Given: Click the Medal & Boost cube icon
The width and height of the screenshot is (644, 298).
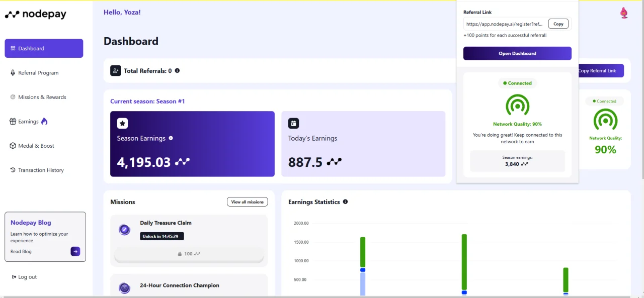Looking at the screenshot, I should [13, 146].
